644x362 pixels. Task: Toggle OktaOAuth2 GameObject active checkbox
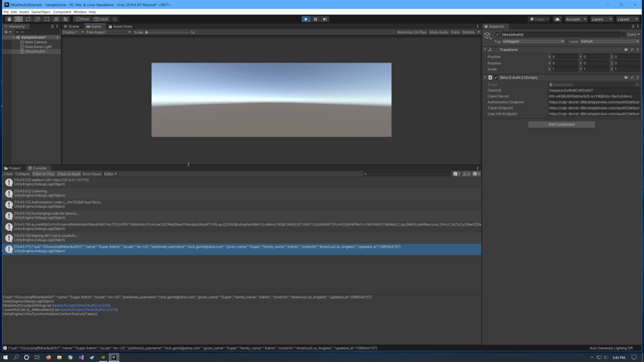coord(497,34)
